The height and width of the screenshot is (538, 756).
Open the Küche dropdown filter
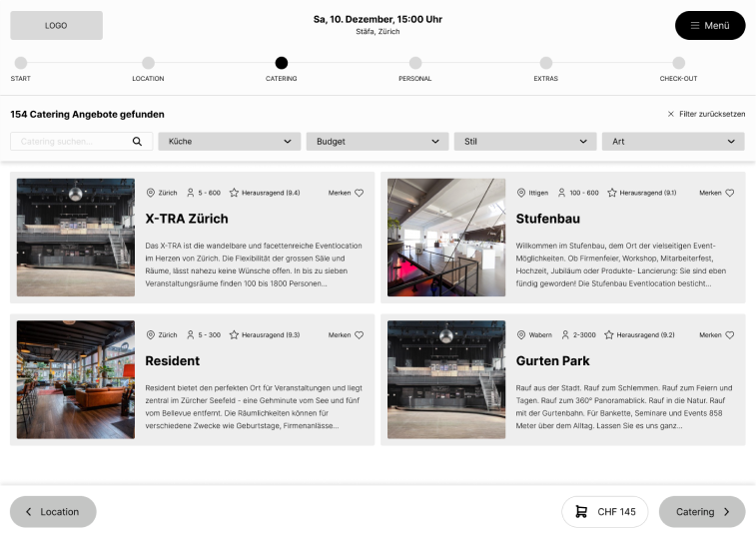[230, 142]
